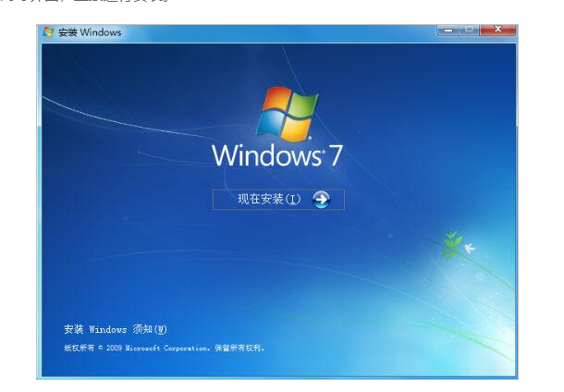Click the 2009 Microsoft Corporation copyright text
564x392 pixels.
tap(164, 349)
